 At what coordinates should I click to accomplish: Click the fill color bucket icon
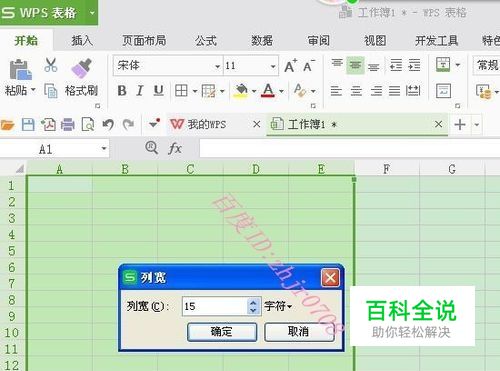tap(241, 90)
